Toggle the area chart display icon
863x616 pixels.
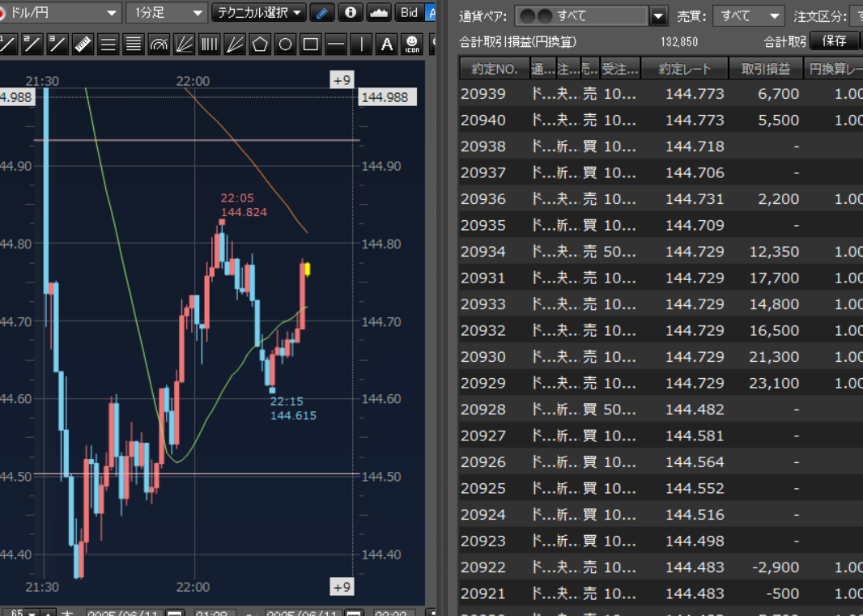(378, 13)
